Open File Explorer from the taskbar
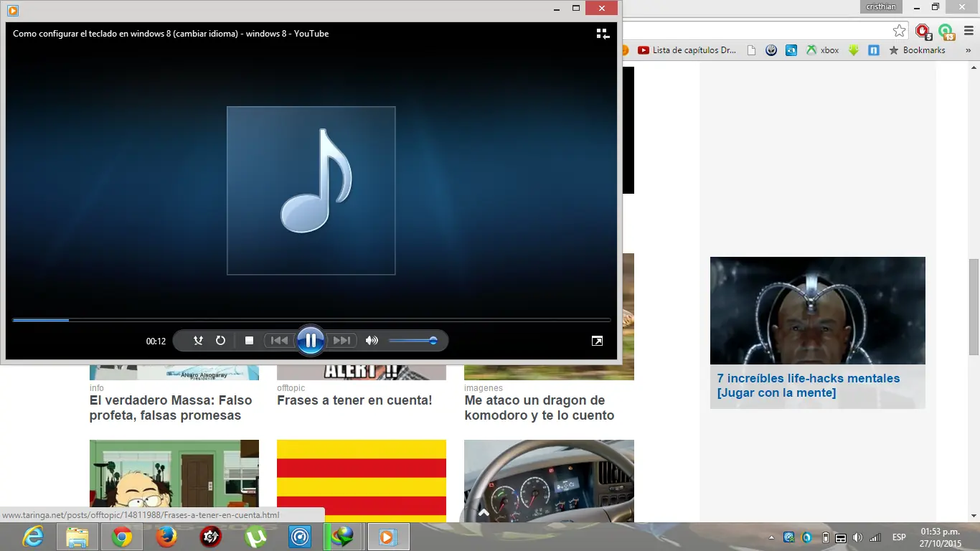The height and width of the screenshot is (551, 980). (77, 537)
